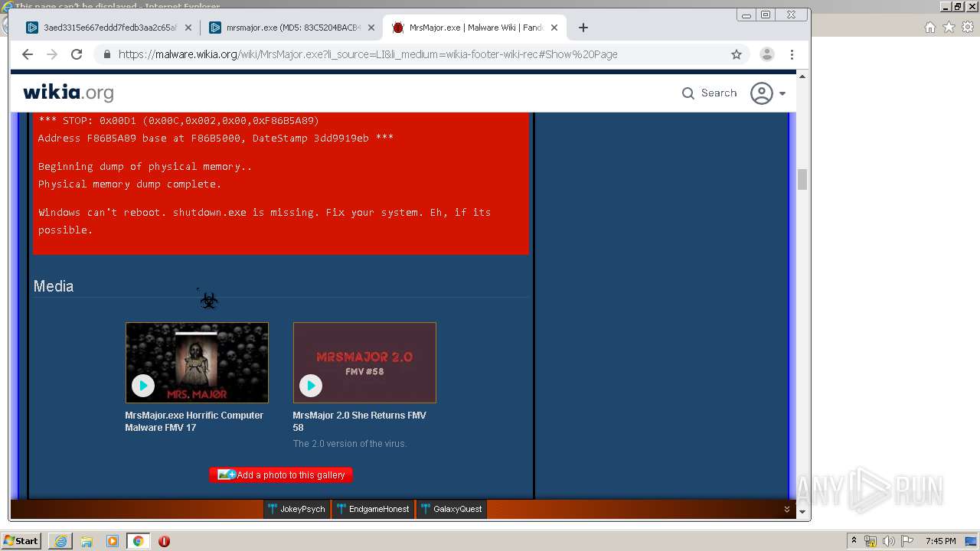Open the media player taskbar icon

tap(113, 541)
